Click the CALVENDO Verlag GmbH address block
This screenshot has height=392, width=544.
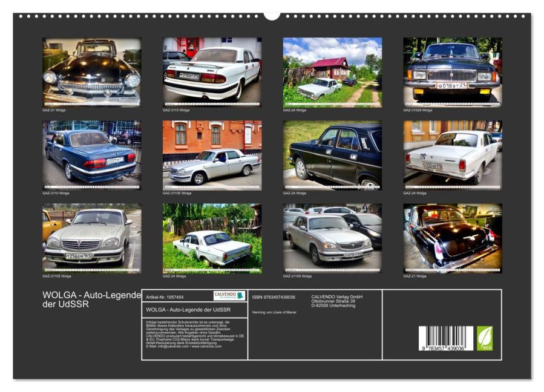tap(337, 301)
